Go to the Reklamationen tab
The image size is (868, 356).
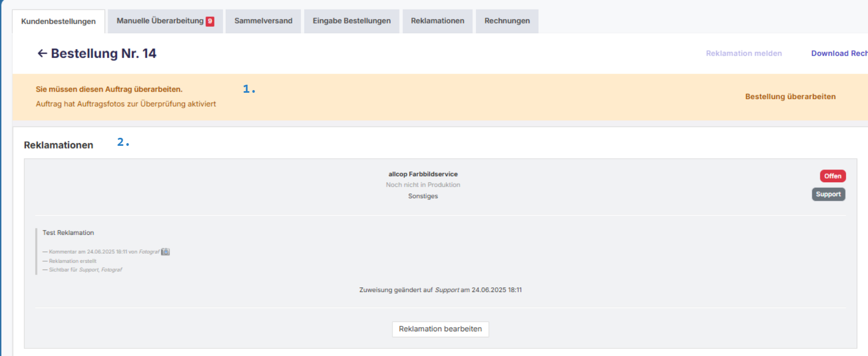(437, 21)
